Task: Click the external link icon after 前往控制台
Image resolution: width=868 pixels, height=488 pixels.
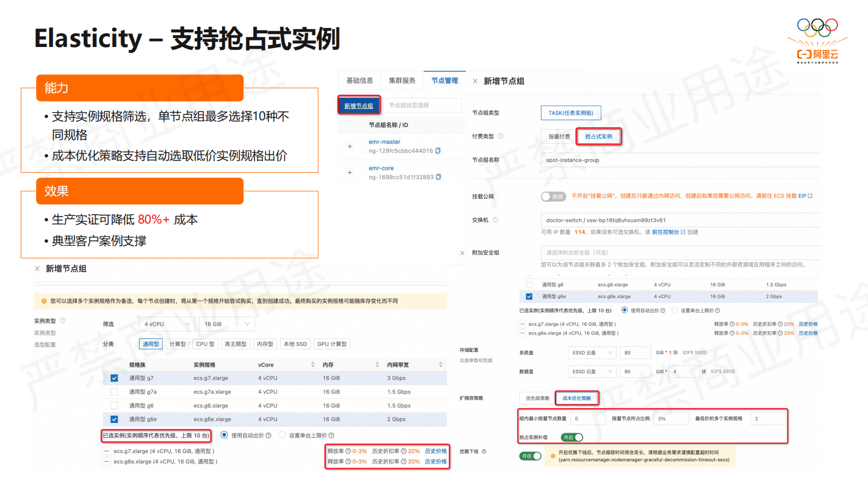Action: [683, 232]
